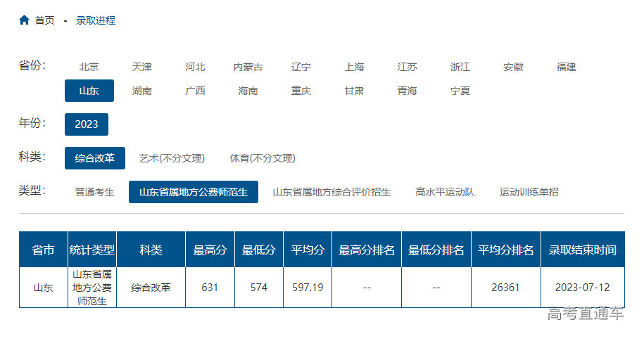The height and width of the screenshot is (341, 644).
Task: Choose 湖南 province filter
Action: (141, 91)
